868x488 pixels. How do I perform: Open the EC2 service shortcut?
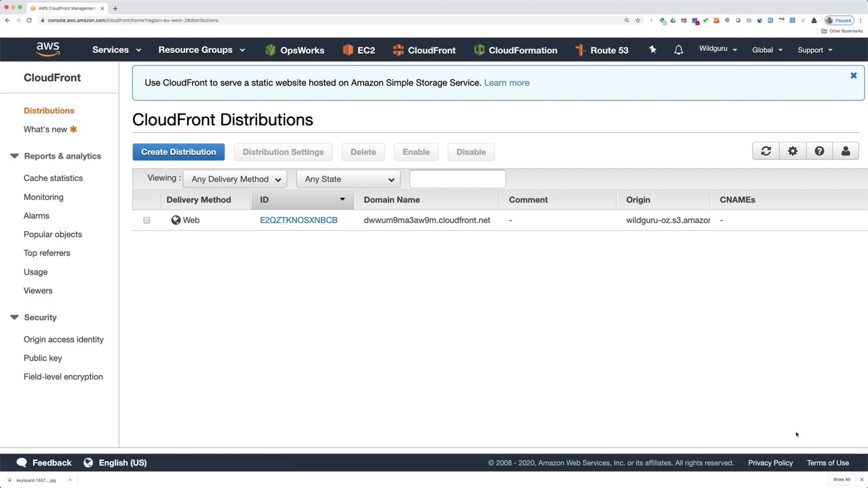click(359, 50)
